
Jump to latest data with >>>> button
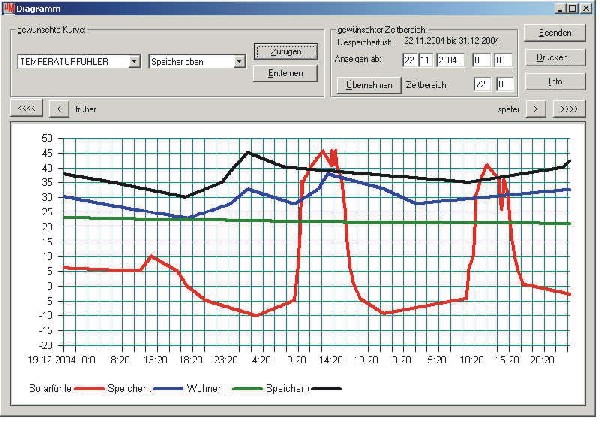point(568,107)
